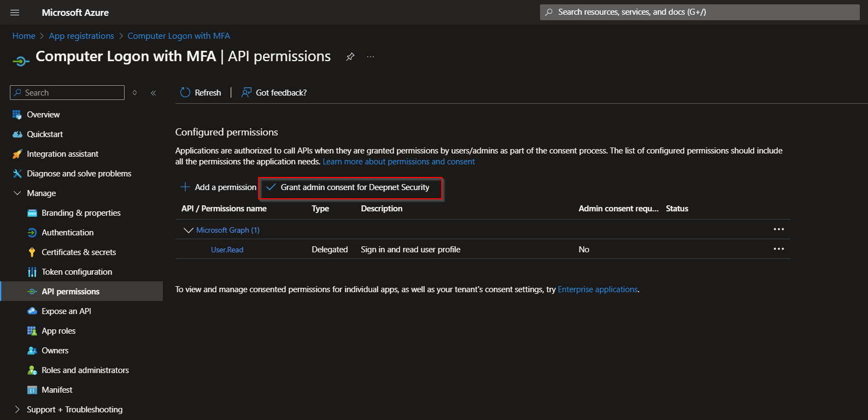Click Add a permission plus icon
This screenshot has width=868, height=420.
(185, 187)
